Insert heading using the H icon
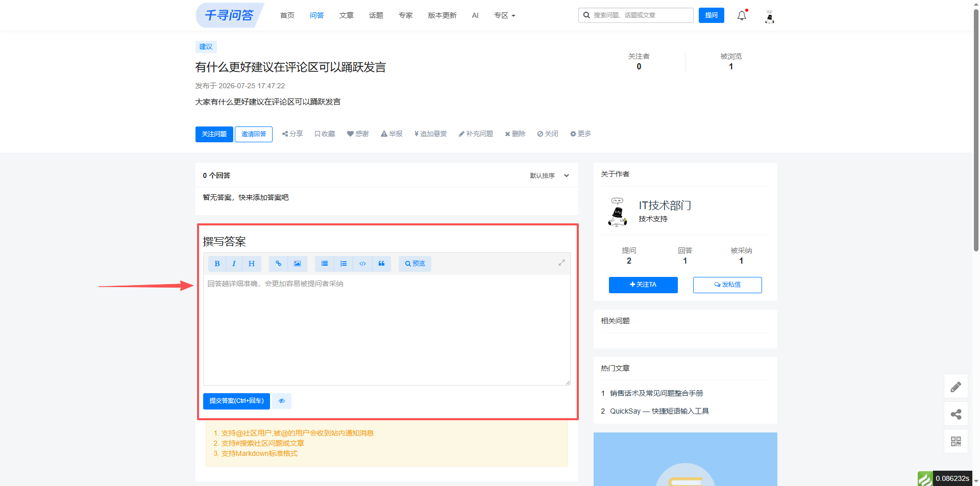 (252, 264)
